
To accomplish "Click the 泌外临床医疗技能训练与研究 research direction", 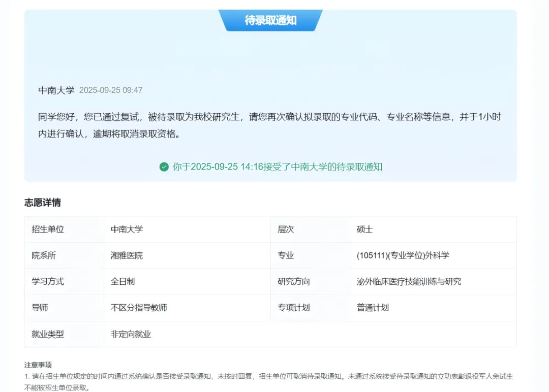I will pyautogui.click(x=409, y=281).
